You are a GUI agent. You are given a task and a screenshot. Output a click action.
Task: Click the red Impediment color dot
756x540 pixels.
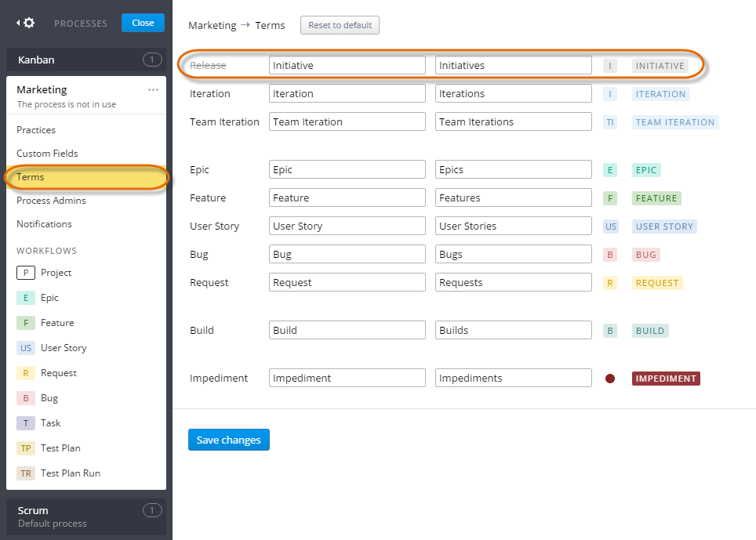pyautogui.click(x=610, y=378)
